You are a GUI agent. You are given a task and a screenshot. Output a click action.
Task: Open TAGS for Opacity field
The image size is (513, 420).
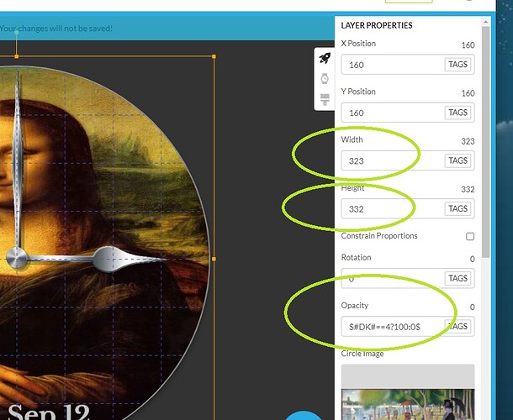pos(457,326)
